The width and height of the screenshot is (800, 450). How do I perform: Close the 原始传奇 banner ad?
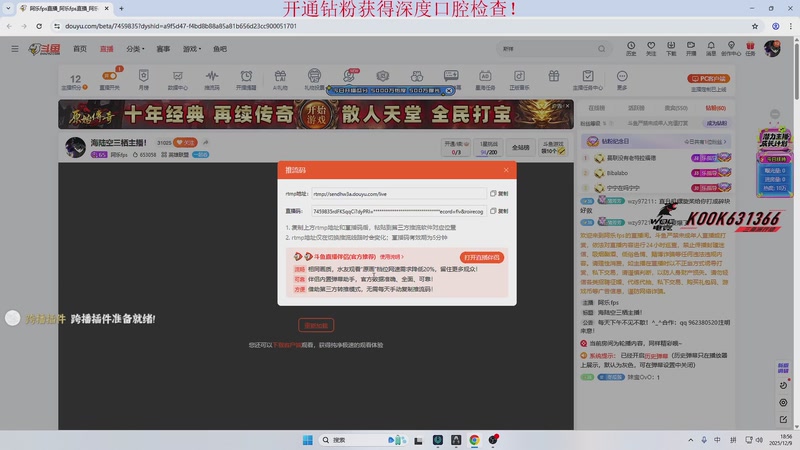pyautogui.click(x=567, y=106)
